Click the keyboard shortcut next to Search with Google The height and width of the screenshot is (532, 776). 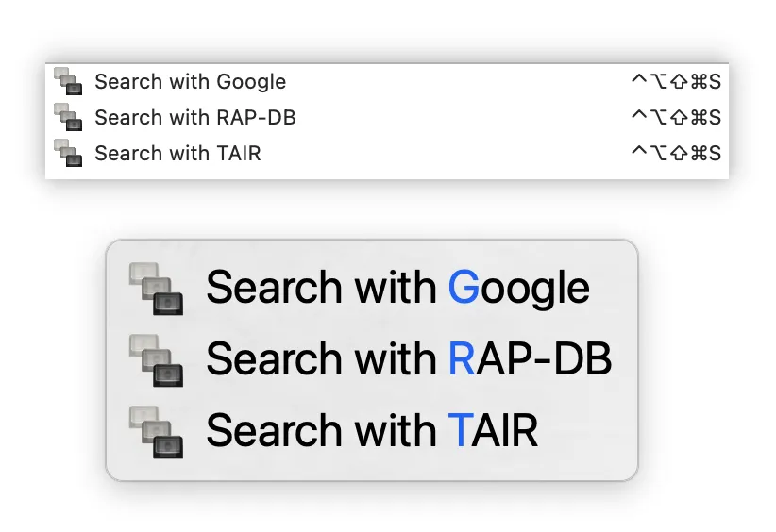coord(675,82)
